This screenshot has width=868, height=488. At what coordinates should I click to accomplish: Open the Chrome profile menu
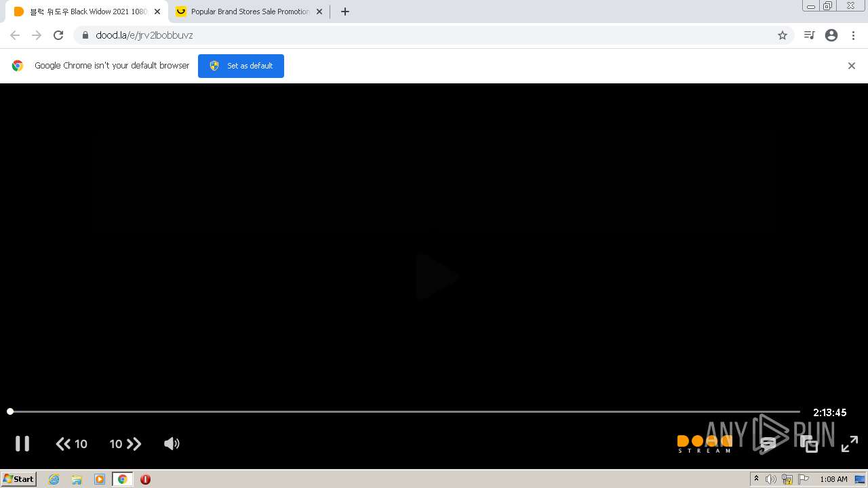pos(831,35)
